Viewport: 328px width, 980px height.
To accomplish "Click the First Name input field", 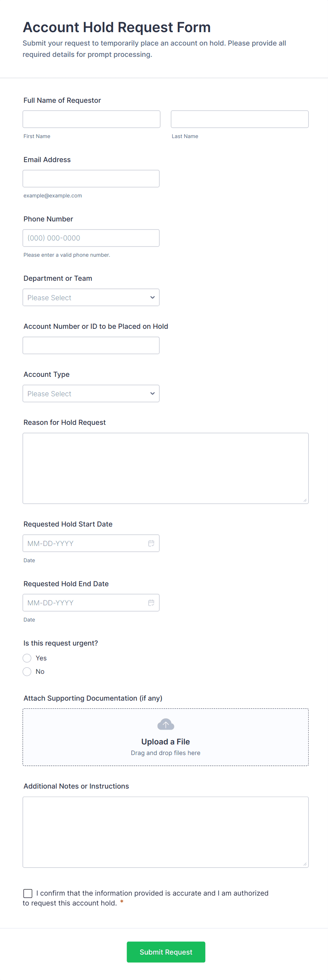I will (x=91, y=119).
